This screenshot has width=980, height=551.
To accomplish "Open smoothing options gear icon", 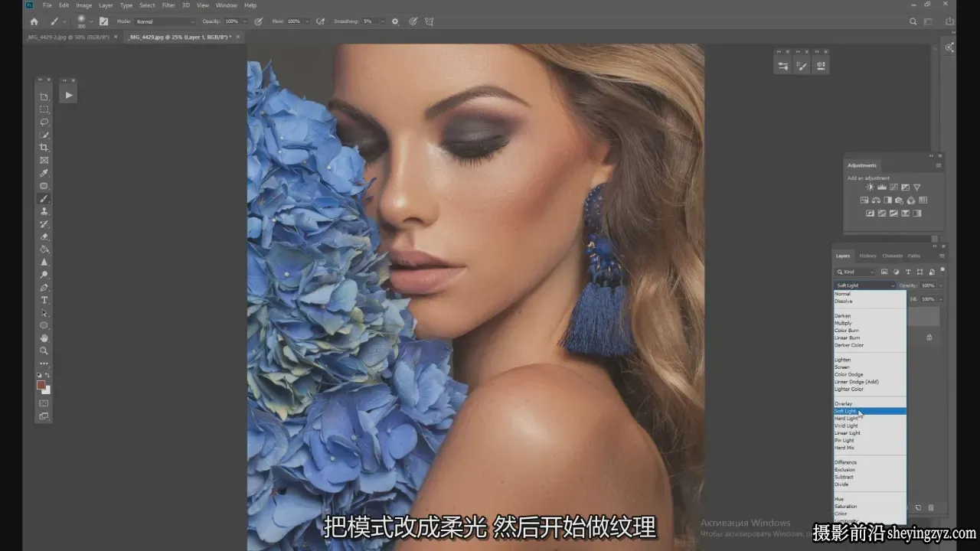I will (395, 21).
